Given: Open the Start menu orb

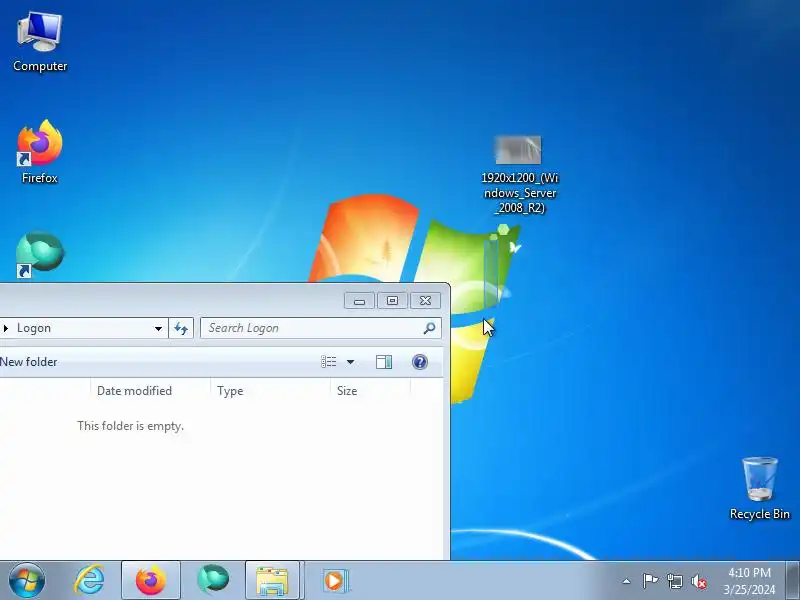Looking at the screenshot, I should (27, 580).
